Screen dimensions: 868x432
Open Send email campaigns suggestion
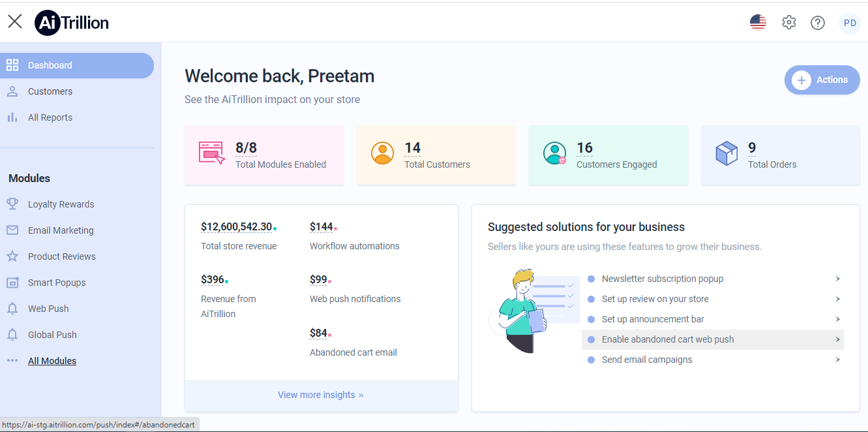(713, 360)
